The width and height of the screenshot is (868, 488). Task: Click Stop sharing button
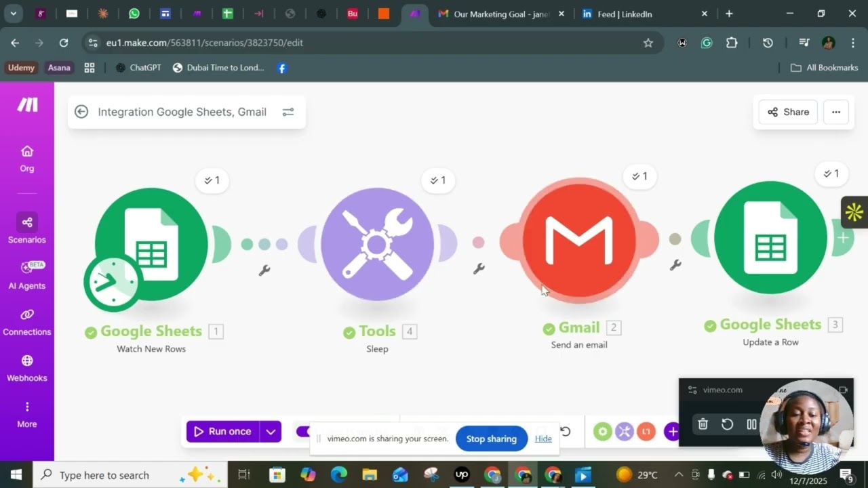[x=492, y=439]
